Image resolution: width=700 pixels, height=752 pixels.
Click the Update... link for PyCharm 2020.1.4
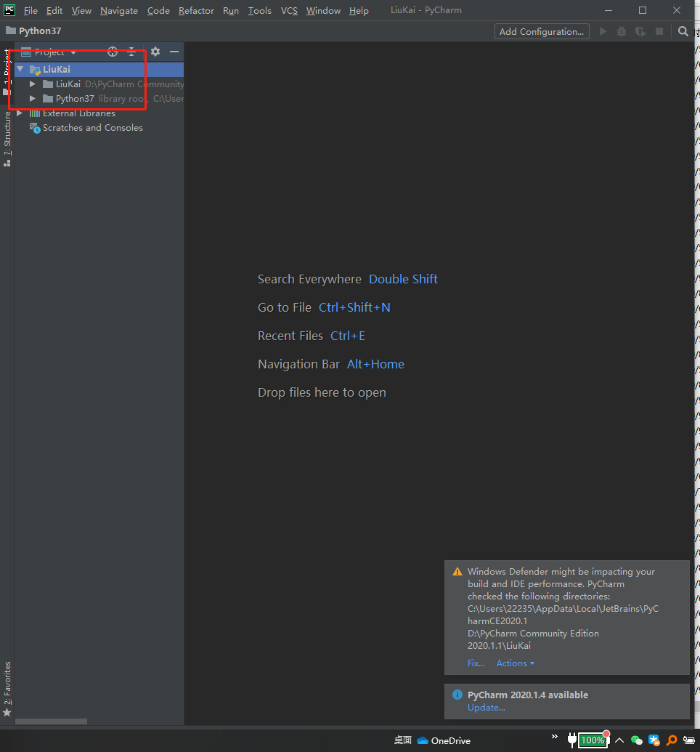(x=487, y=708)
